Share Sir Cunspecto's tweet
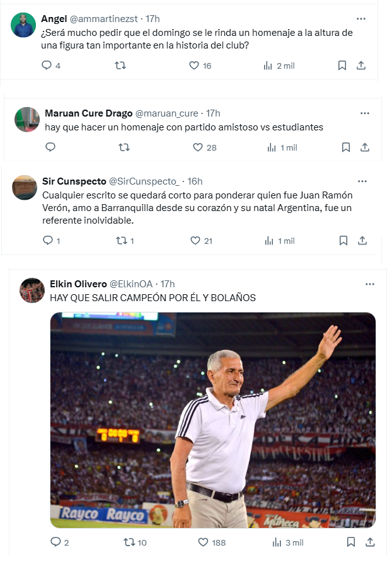The height and width of the screenshot is (567, 392). [362, 241]
